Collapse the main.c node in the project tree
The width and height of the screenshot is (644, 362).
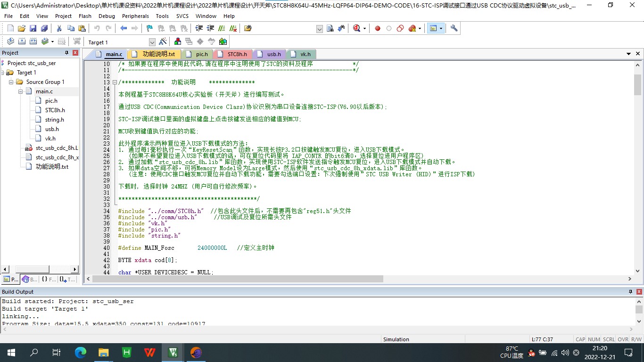point(21,91)
